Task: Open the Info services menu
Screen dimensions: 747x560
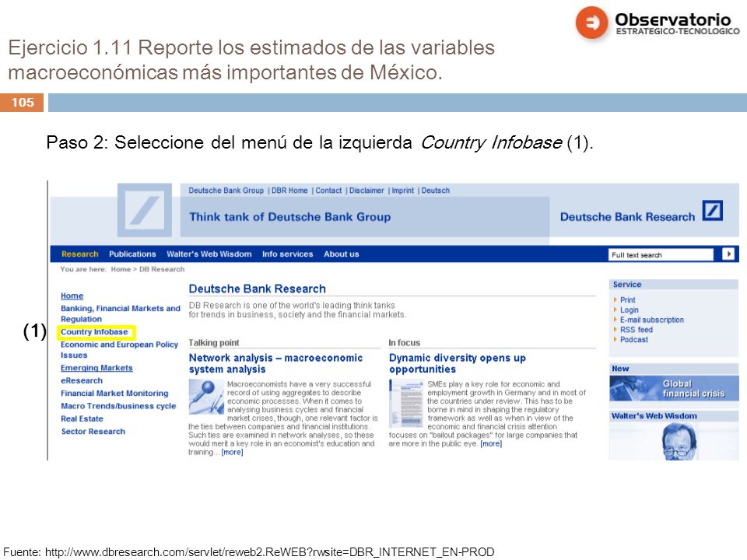Action: click(288, 254)
